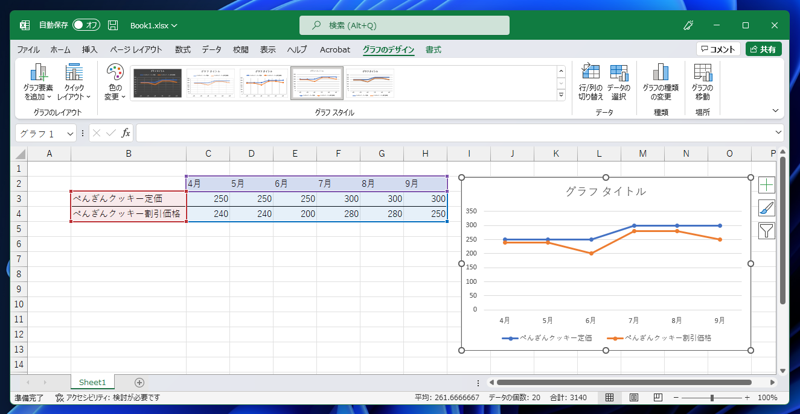The width and height of the screenshot is (800, 414).
Task: Select the fifth chart style thumbnail
Action: click(x=370, y=83)
